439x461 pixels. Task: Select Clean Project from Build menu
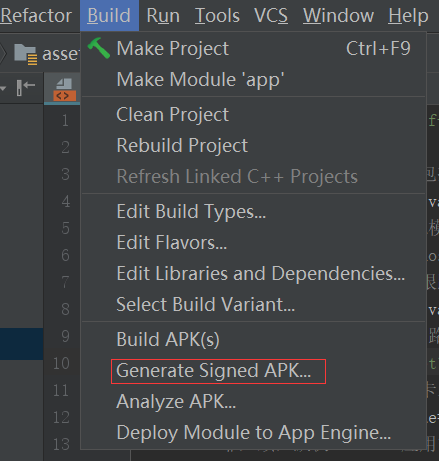(x=253, y=114)
